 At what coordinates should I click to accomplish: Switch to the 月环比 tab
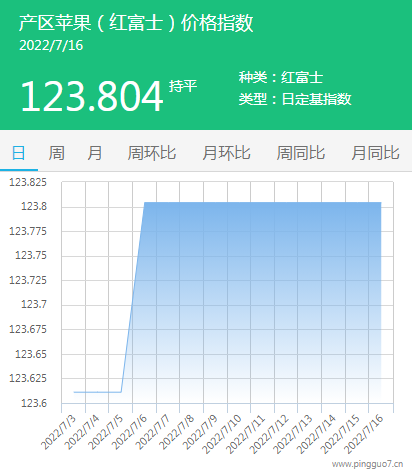226,153
